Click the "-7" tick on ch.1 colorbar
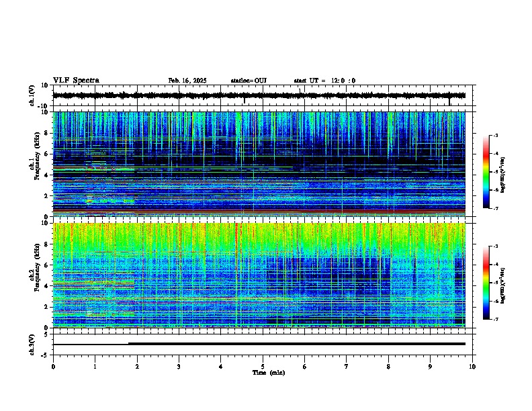Screen dimensions: 532x411 [x=496, y=208]
